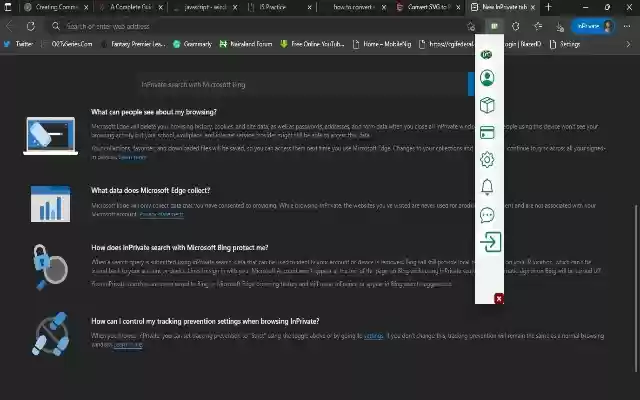This screenshot has height=400, width=640.
Task: Click the sign-in arrow icon in the extension panel
Action: [490, 242]
